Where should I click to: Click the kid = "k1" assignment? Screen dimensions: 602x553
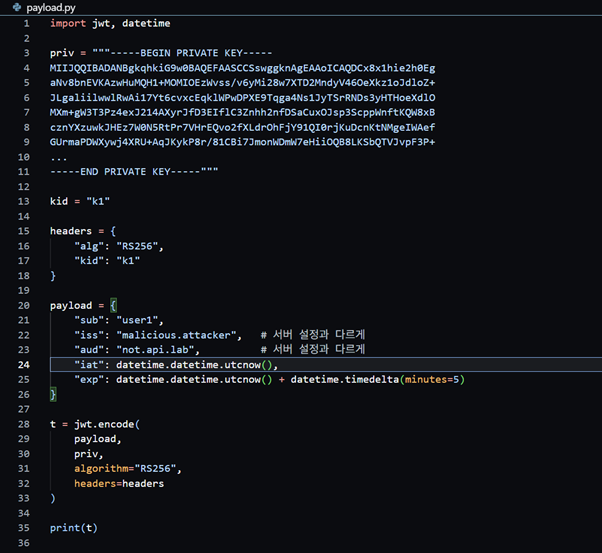pos(80,201)
